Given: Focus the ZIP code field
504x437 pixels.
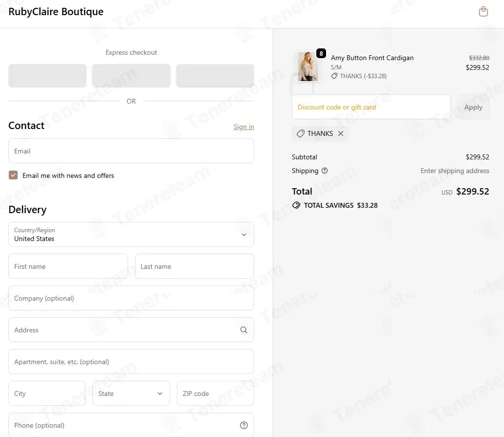Looking at the screenshot, I should coord(215,393).
